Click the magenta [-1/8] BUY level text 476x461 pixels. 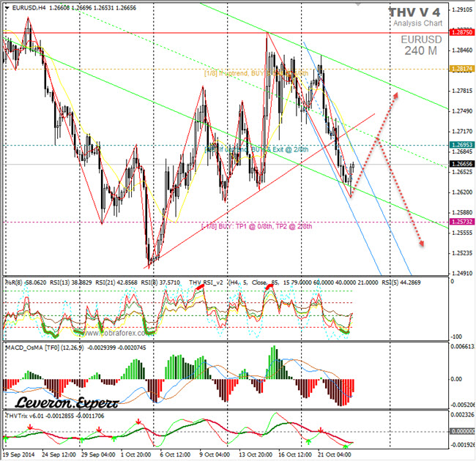(x=256, y=227)
